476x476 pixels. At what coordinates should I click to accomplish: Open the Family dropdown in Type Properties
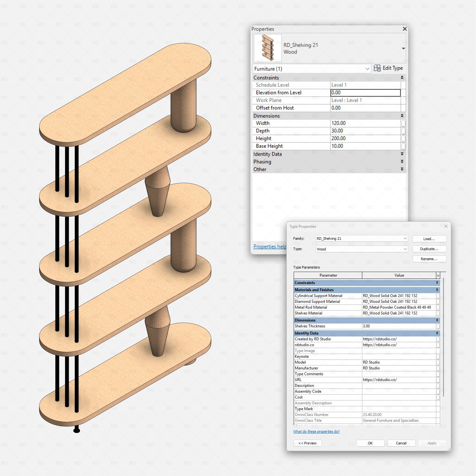click(362, 238)
